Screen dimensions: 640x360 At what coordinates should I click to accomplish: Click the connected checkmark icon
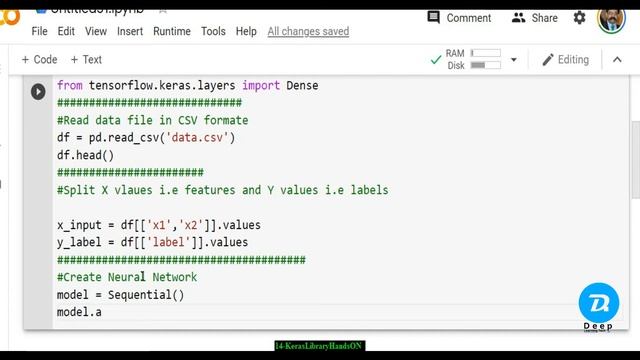point(436,60)
